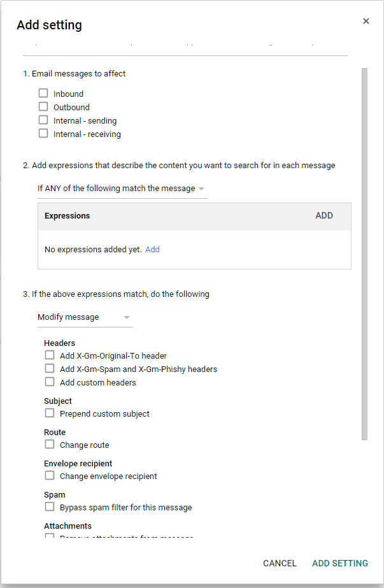Close the Add setting dialog

point(366,21)
